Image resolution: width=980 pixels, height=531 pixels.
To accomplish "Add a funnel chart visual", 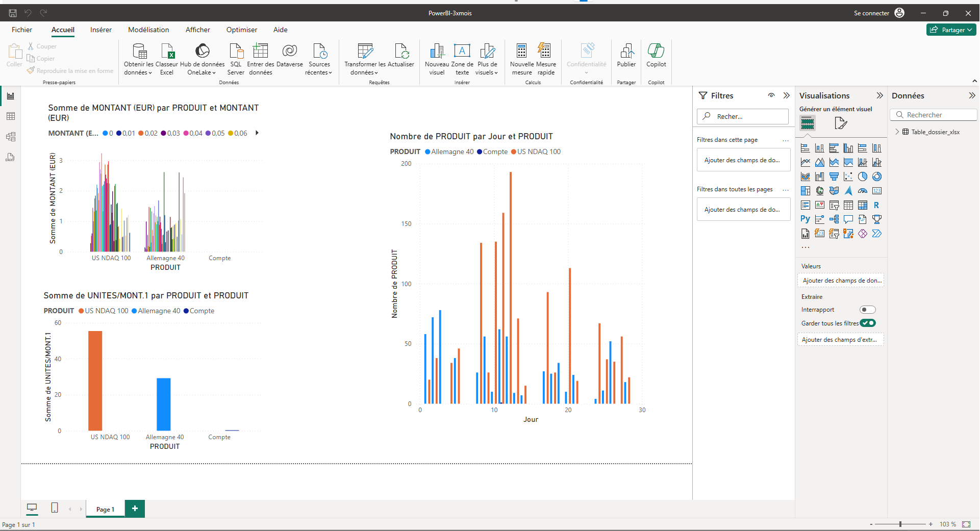I will (834, 176).
